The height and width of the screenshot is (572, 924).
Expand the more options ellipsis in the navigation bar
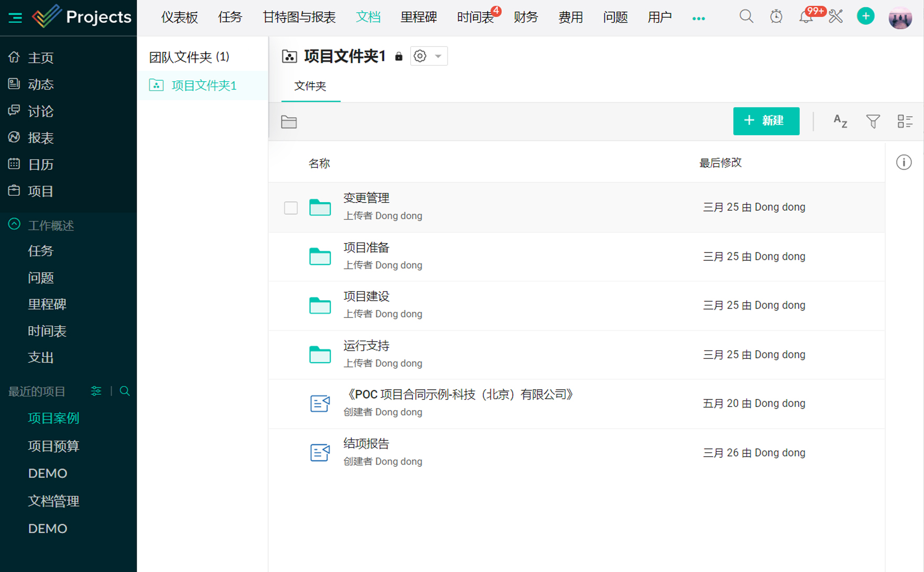point(698,18)
